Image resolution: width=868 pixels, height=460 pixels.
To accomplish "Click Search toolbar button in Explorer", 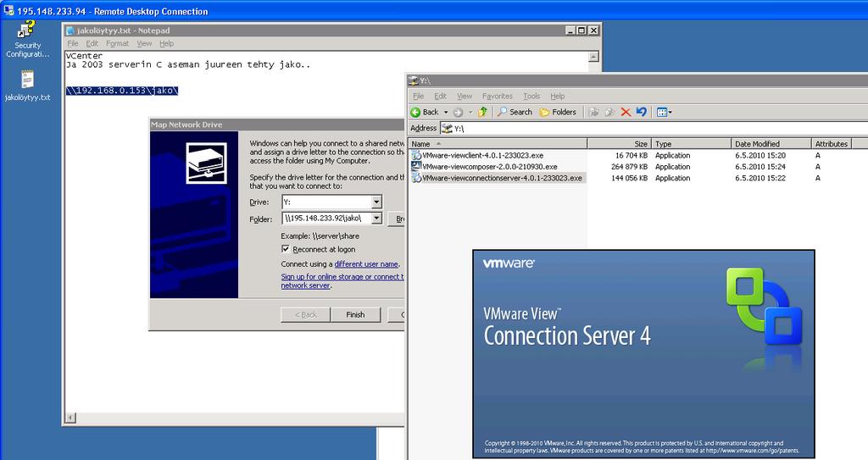I will [515, 112].
